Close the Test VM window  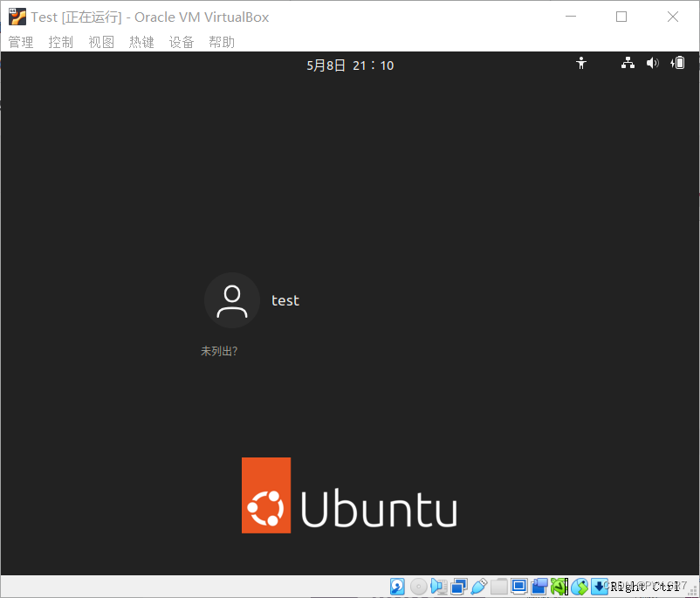pos(673,17)
